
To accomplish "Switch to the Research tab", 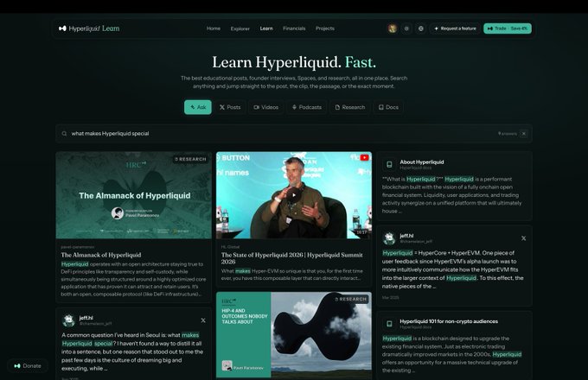I will [350, 107].
